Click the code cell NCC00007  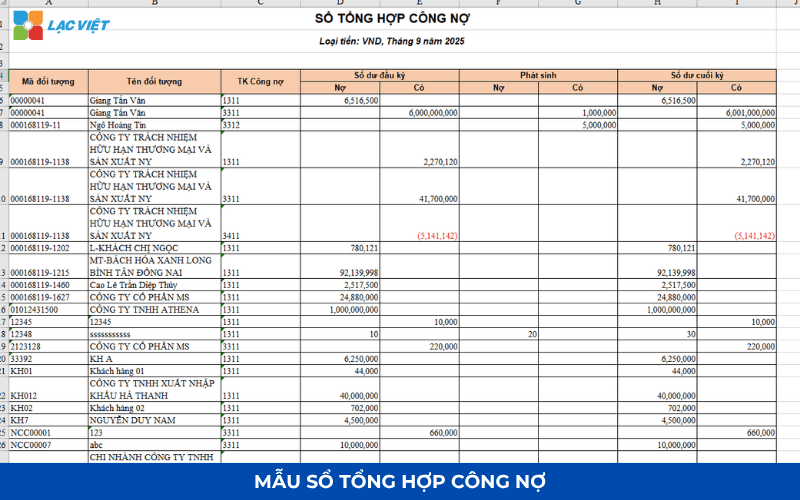[48, 445]
